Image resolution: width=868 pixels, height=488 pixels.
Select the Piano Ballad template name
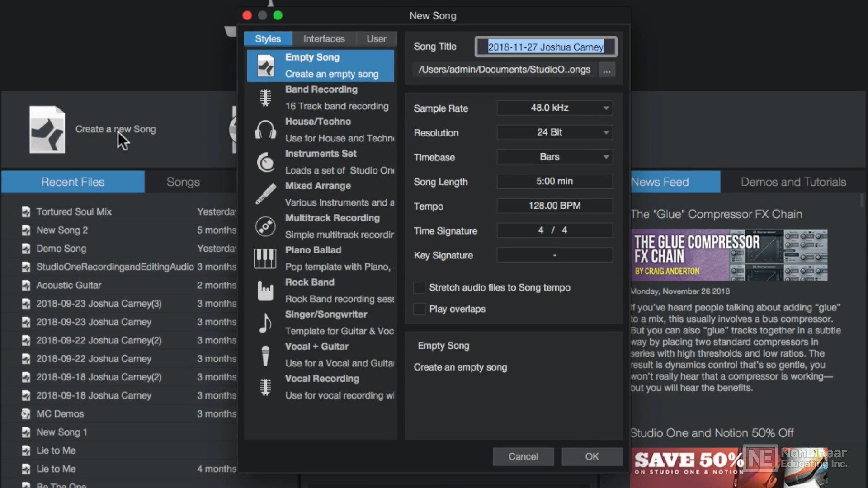click(x=313, y=250)
